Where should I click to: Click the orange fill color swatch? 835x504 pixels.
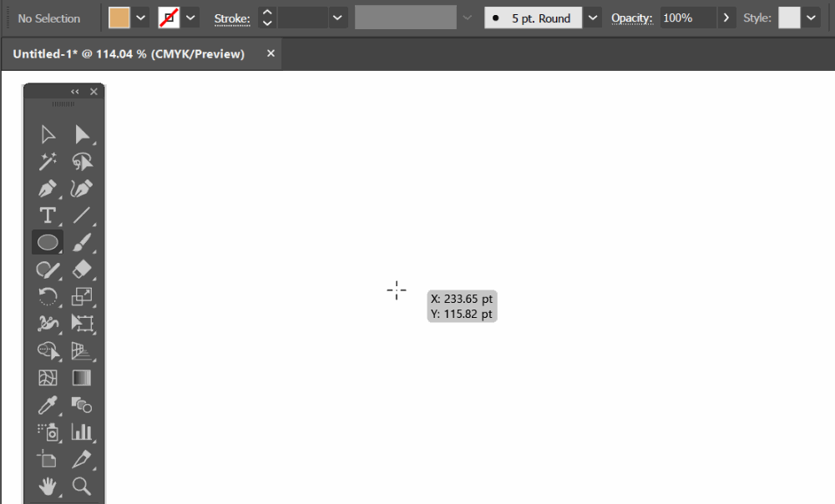click(119, 18)
